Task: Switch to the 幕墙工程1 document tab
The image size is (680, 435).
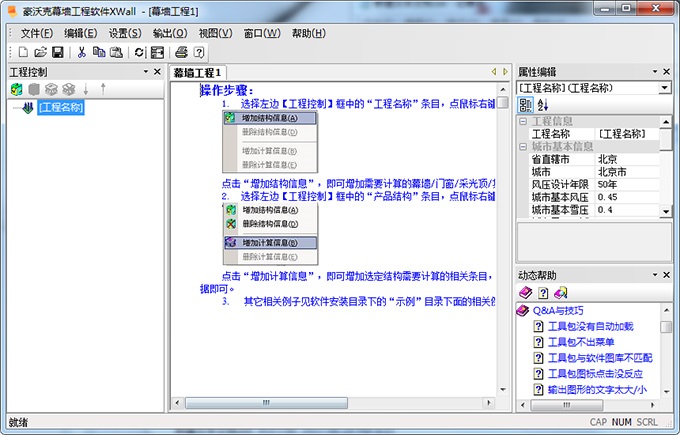Action: (x=198, y=73)
